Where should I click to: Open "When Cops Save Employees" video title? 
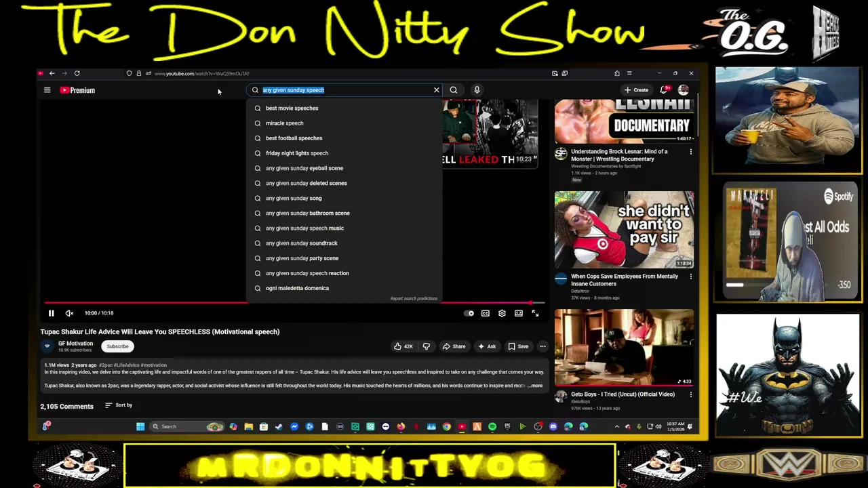point(625,280)
